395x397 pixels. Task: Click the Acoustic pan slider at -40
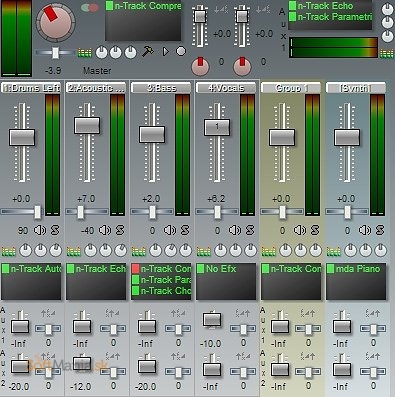pos(81,212)
